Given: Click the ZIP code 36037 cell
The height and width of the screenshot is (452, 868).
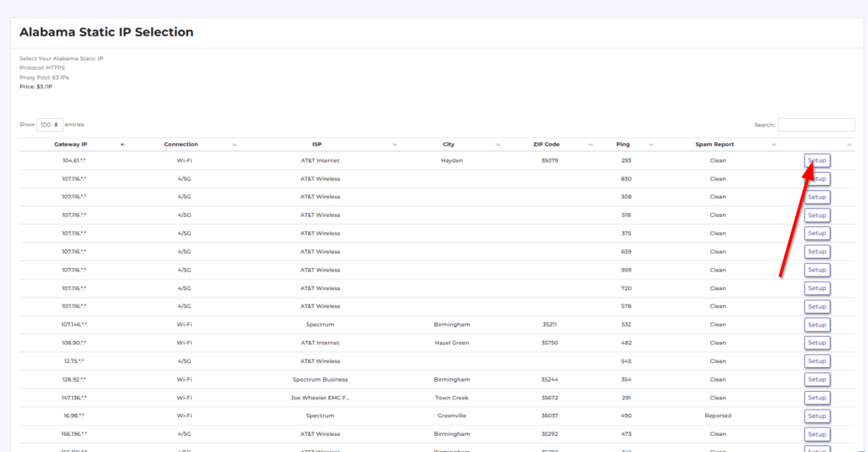Looking at the screenshot, I should (x=549, y=416).
